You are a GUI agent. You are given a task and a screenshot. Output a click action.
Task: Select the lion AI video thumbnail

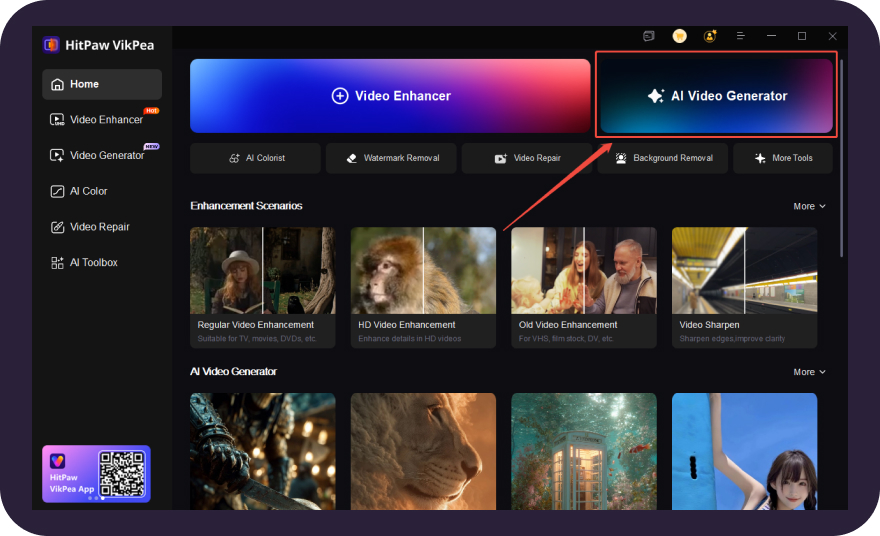[x=423, y=451]
